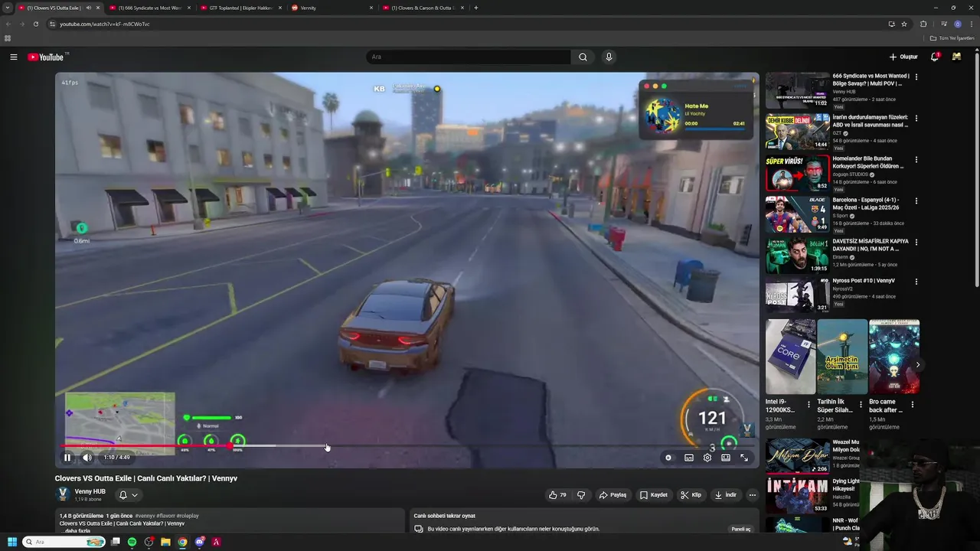The height and width of the screenshot is (551, 980).
Task: Open more actions three-dot menu under video
Action: point(753,495)
